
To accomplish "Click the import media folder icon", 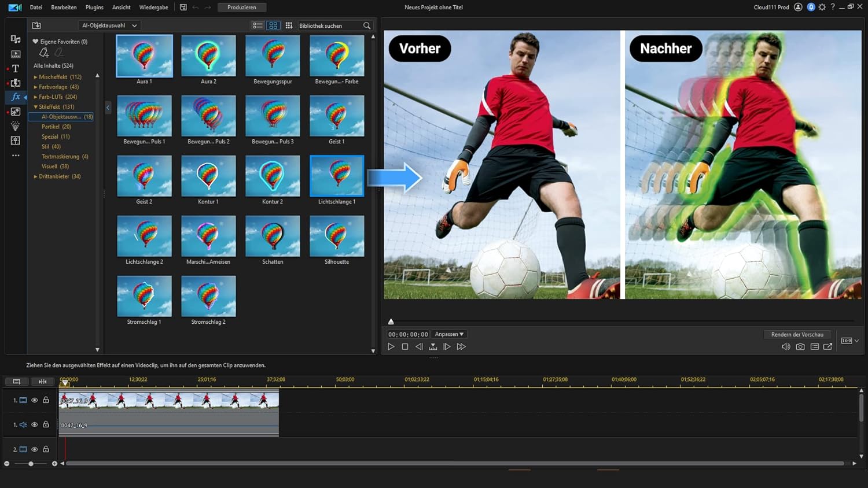I will point(36,25).
